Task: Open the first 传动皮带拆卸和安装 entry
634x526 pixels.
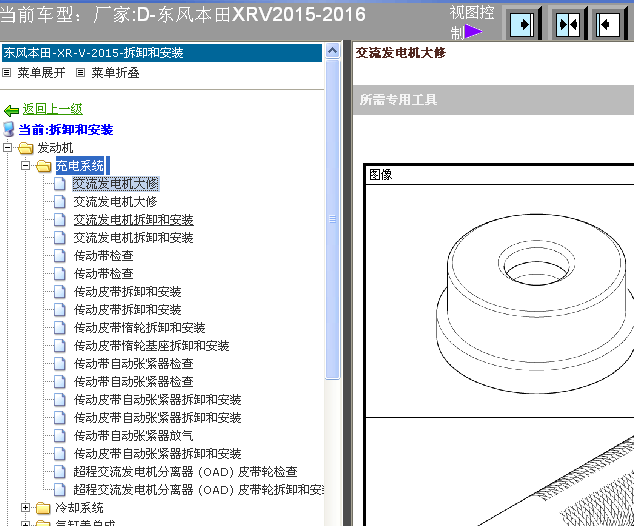Action: [x=127, y=292]
